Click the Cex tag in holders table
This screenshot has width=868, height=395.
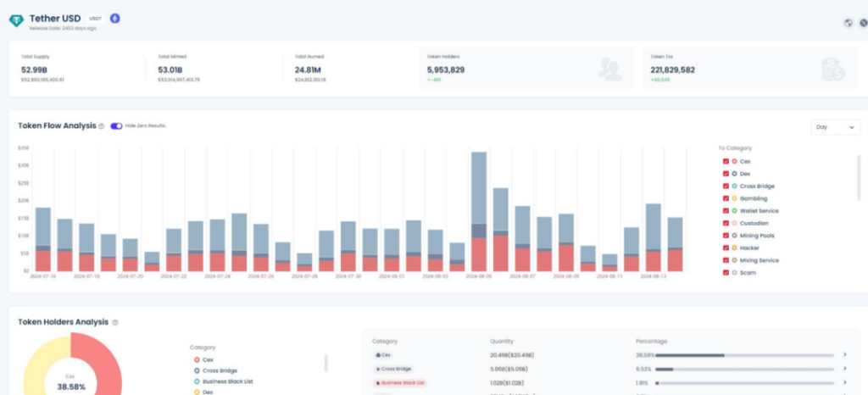click(x=383, y=354)
